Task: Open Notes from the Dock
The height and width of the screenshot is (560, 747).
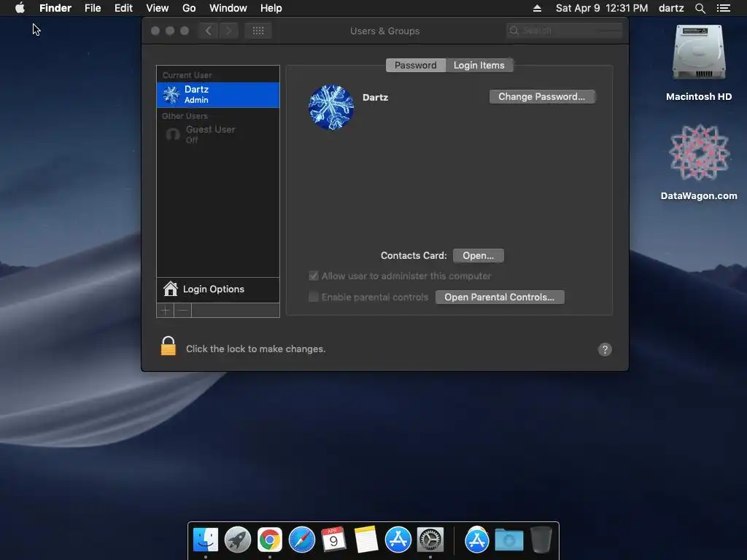Action: click(366, 540)
